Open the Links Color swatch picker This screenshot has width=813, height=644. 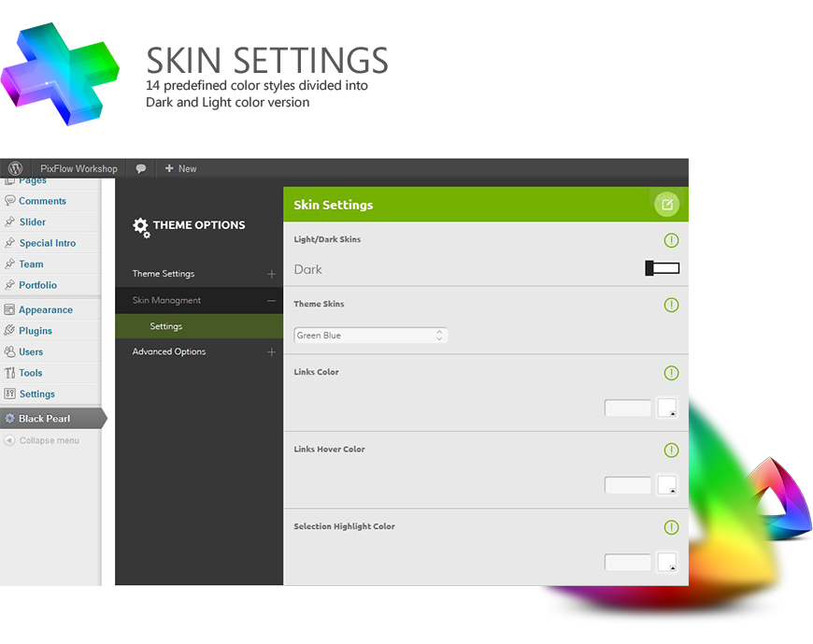click(x=666, y=408)
